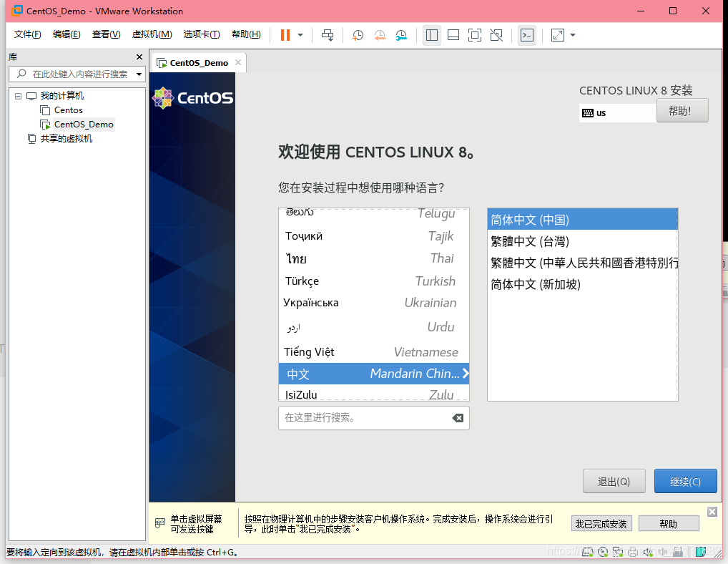Close the CentOS_Demo tab
The image size is (728, 564).
point(238,62)
